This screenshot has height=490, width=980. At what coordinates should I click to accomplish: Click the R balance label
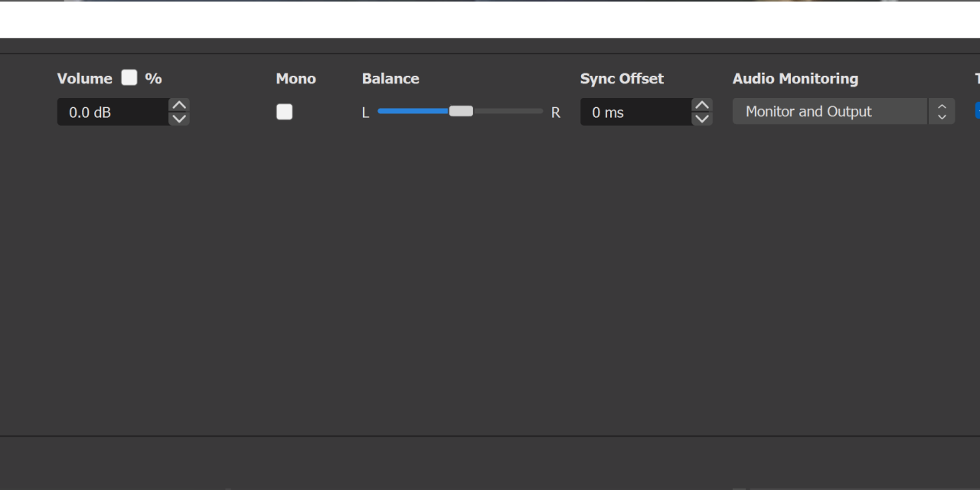pyautogui.click(x=556, y=113)
